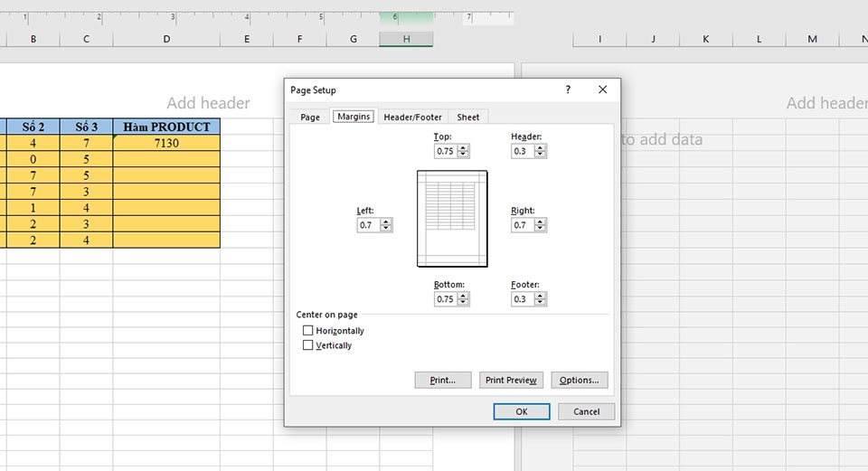Select column L header
Viewport: 868px width, 471px height.
click(759, 39)
